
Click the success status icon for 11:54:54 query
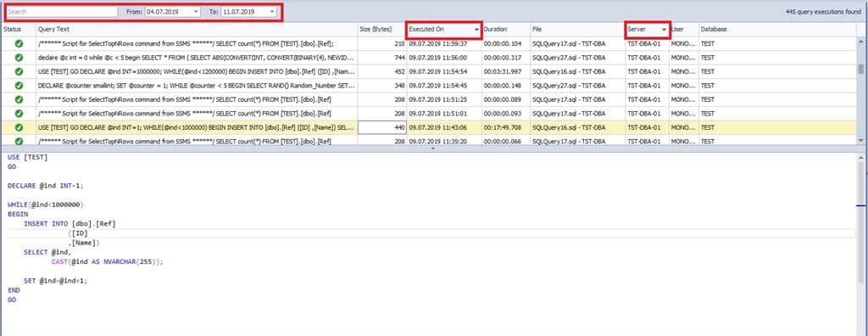coord(19,71)
